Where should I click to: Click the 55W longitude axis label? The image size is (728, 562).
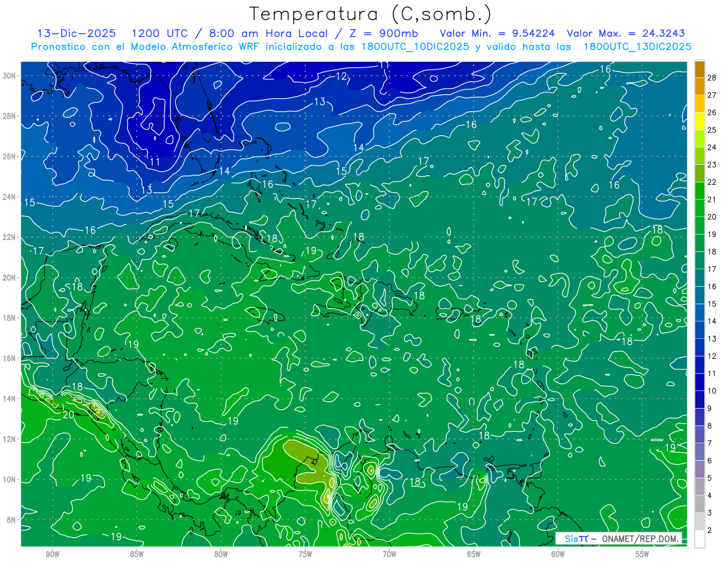(x=642, y=554)
